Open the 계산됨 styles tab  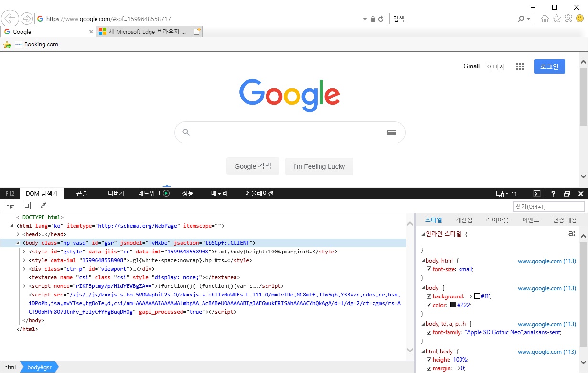[464, 220]
